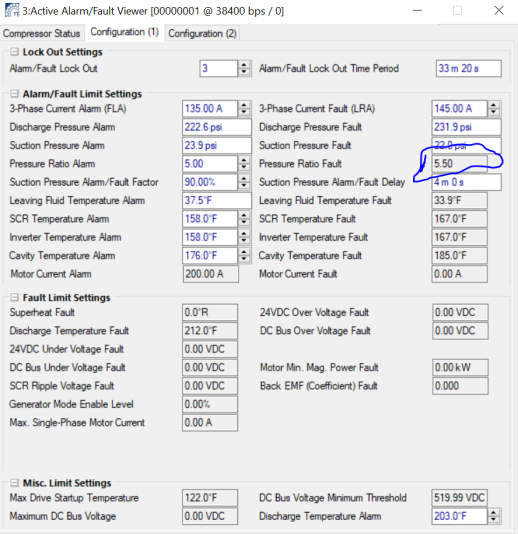Close the Active Alarm/Fault Viewer window

[499, 11]
